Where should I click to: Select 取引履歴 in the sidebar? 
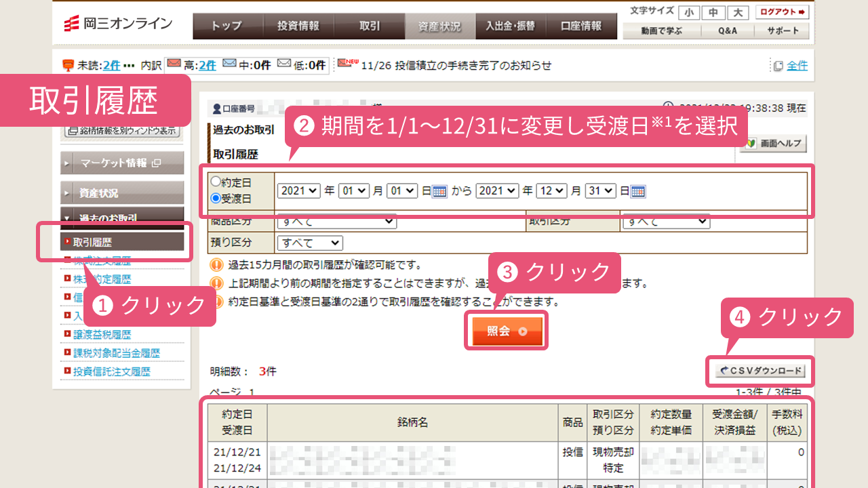[122, 241]
